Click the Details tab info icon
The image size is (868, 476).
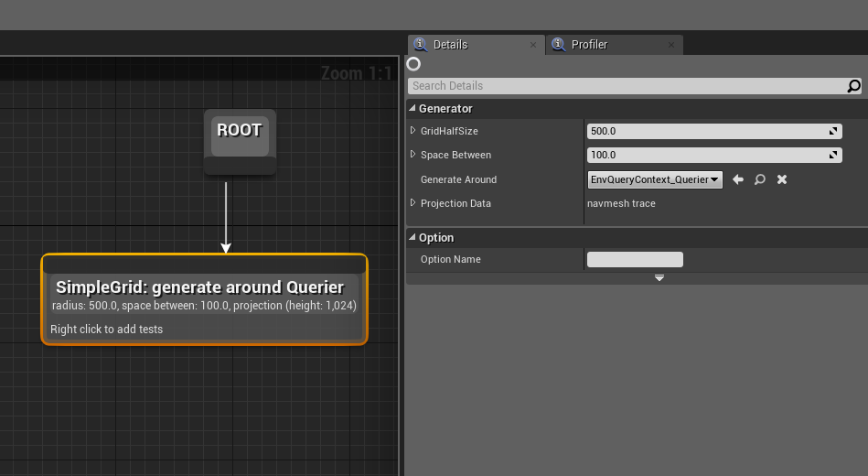coord(420,44)
